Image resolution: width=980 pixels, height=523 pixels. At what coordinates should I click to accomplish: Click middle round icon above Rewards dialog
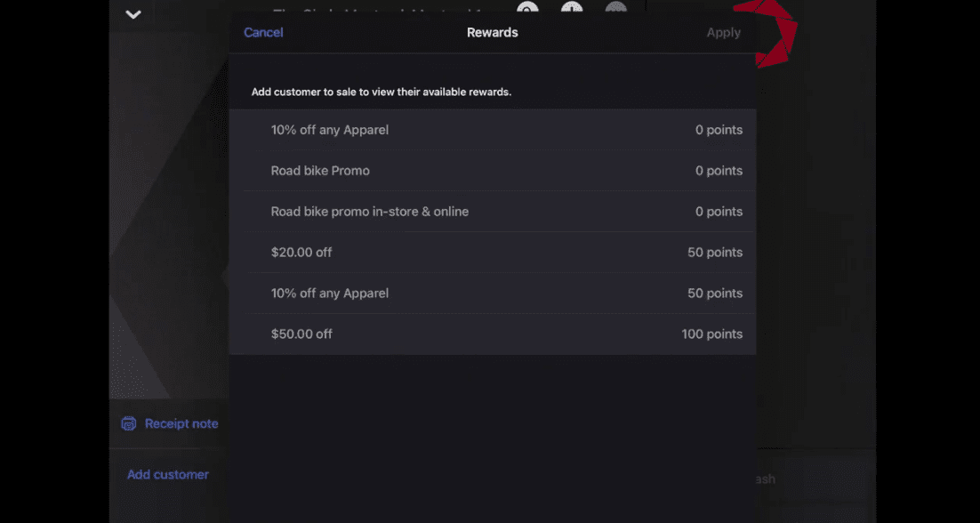[x=572, y=8]
